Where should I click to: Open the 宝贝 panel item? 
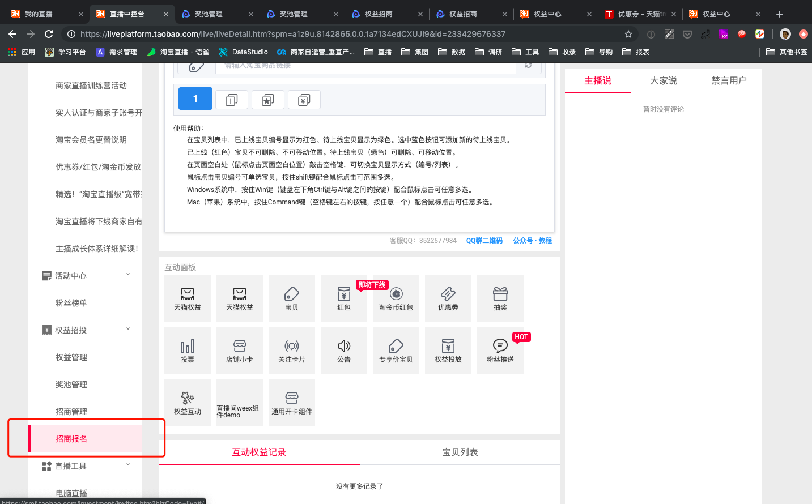click(x=292, y=298)
